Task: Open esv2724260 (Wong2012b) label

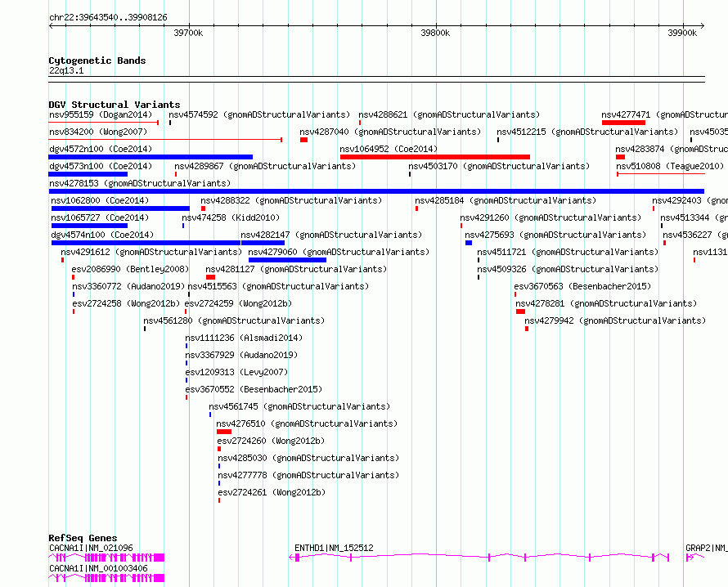Action: [271, 441]
